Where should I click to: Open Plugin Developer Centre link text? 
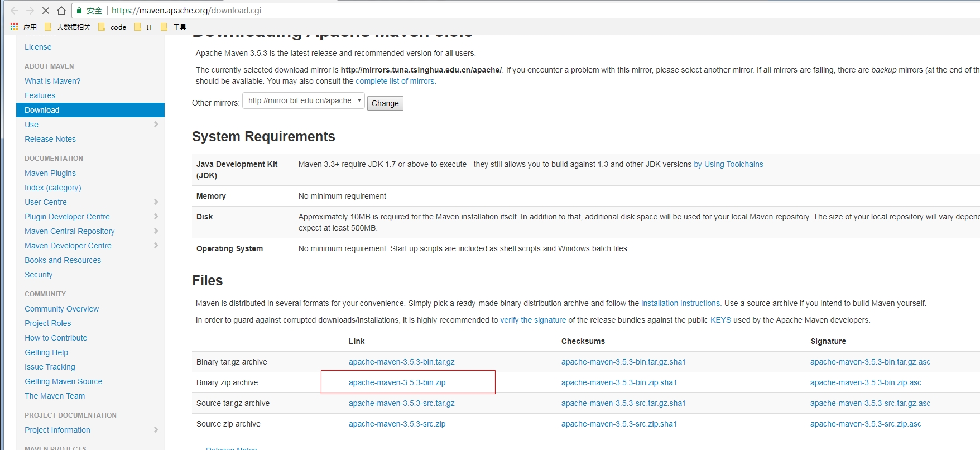point(67,217)
